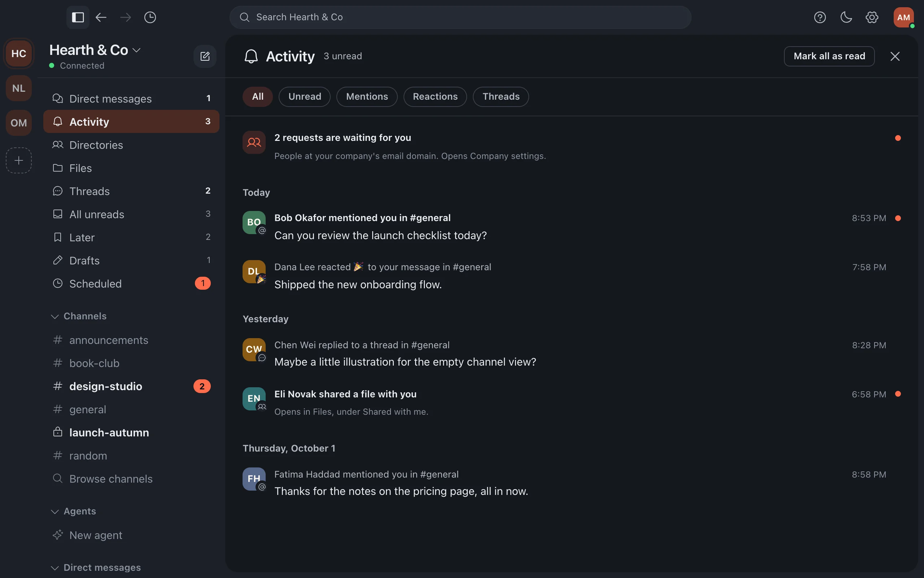Open the Hearth & Co workspace dropdown
Screen dimensions: 924x578
[95, 50]
